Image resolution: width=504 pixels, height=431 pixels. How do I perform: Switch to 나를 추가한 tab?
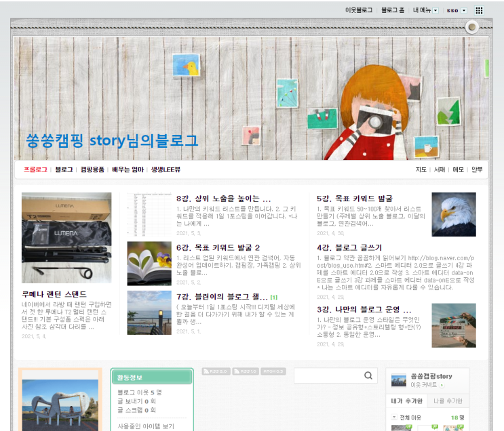[448, 401]
